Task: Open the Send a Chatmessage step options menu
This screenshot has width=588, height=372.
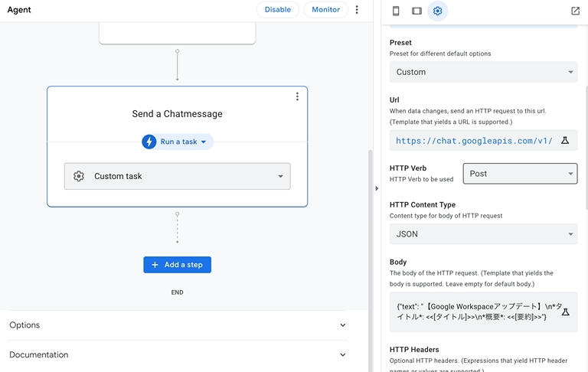Action: [x=297, y=96]
